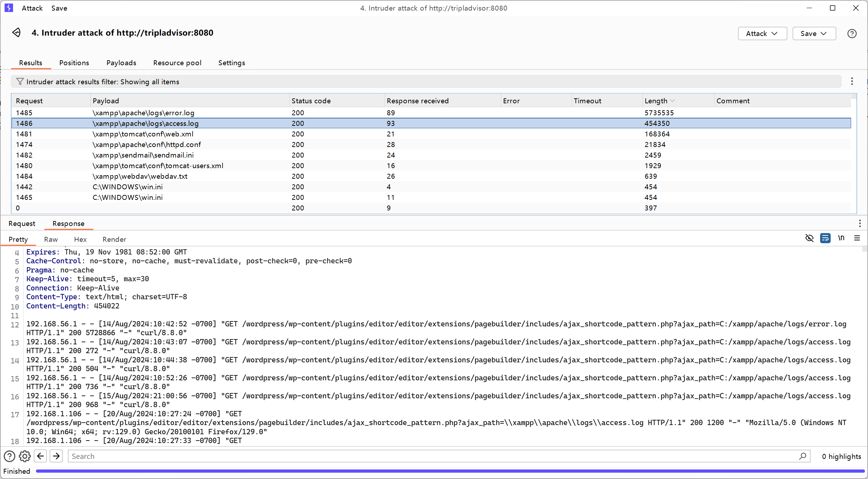868x479 pixels.
Task: Switch to Raw view
Action: tap(51, 239)
